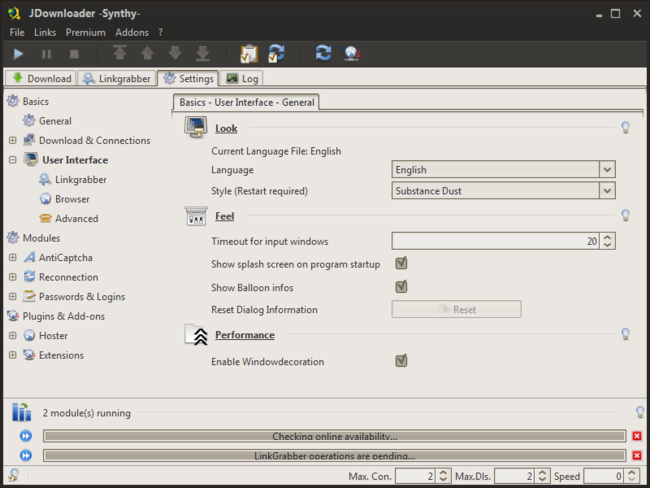Click the status bar icon at bottom left

tap(13, 475)
